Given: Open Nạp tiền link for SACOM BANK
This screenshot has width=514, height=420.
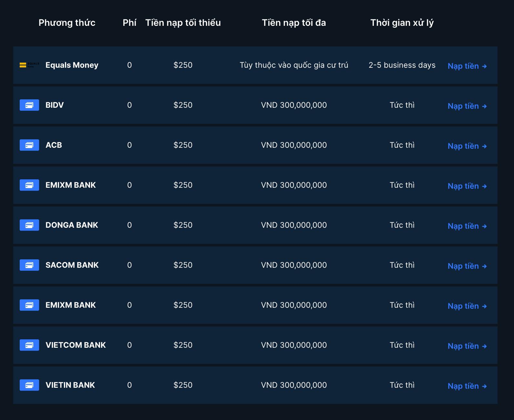Looking at the screenshot, I should coord(467,266).
